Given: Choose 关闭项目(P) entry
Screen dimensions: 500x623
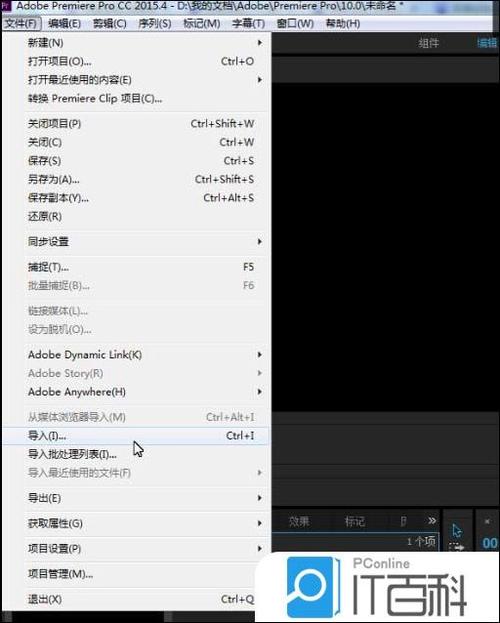Looking at the screenshot, I should pos(136,124).
